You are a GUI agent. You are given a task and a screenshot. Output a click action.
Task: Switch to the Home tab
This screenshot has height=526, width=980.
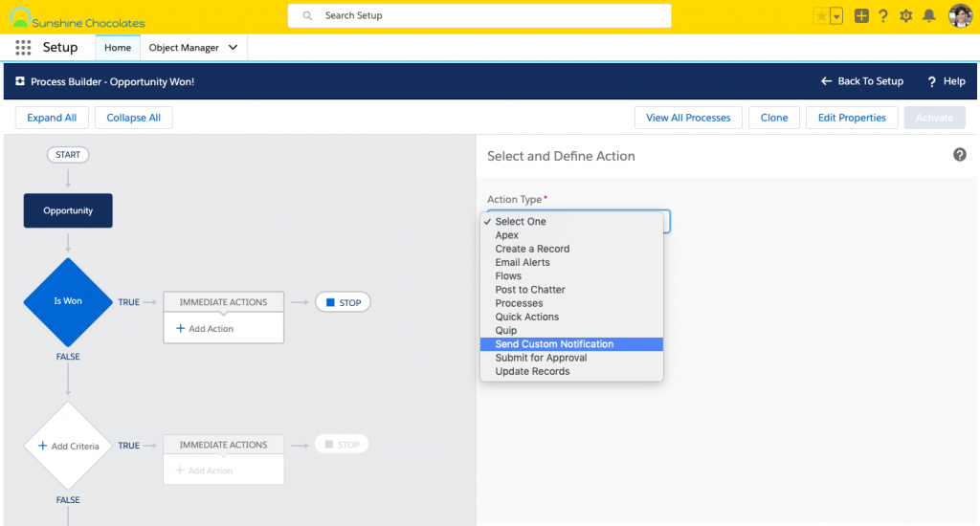pyautogui.click(x=118, y=48)
